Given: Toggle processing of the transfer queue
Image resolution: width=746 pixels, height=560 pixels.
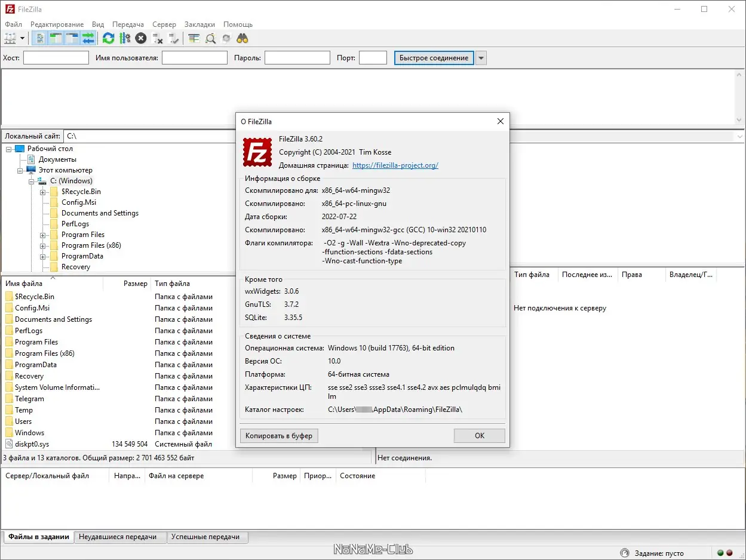Looking at the screenshot, I should tap(124, 38).
